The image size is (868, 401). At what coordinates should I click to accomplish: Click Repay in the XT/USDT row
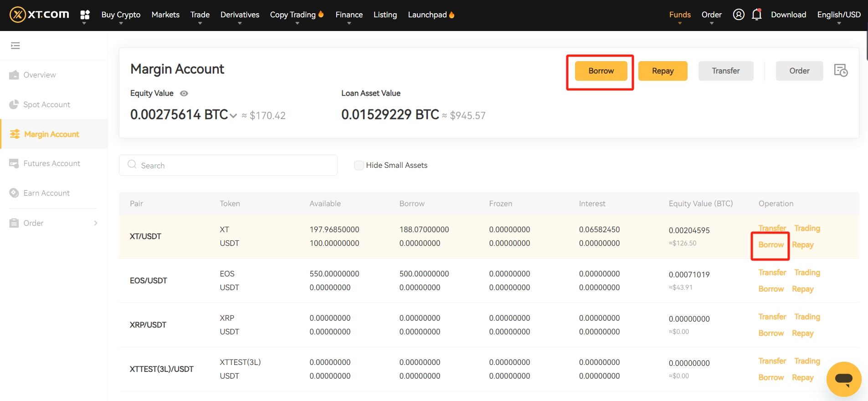click(x=802, y=245)
